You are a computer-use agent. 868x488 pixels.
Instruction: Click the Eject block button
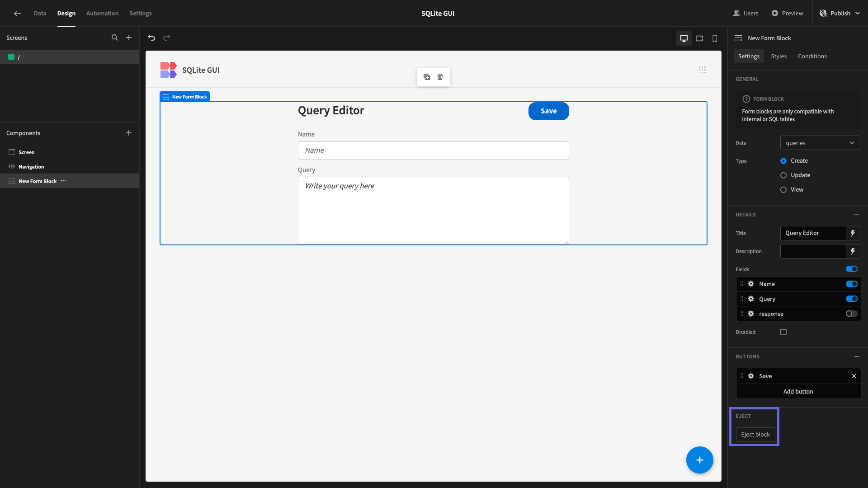(755, 435)
